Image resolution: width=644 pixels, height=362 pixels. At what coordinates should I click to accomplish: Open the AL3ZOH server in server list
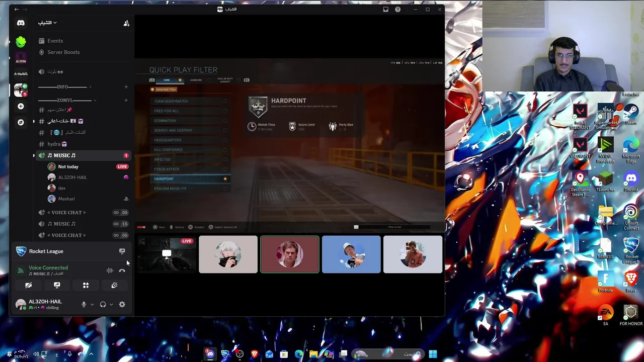pyautogui.click(x=21, y=59)
